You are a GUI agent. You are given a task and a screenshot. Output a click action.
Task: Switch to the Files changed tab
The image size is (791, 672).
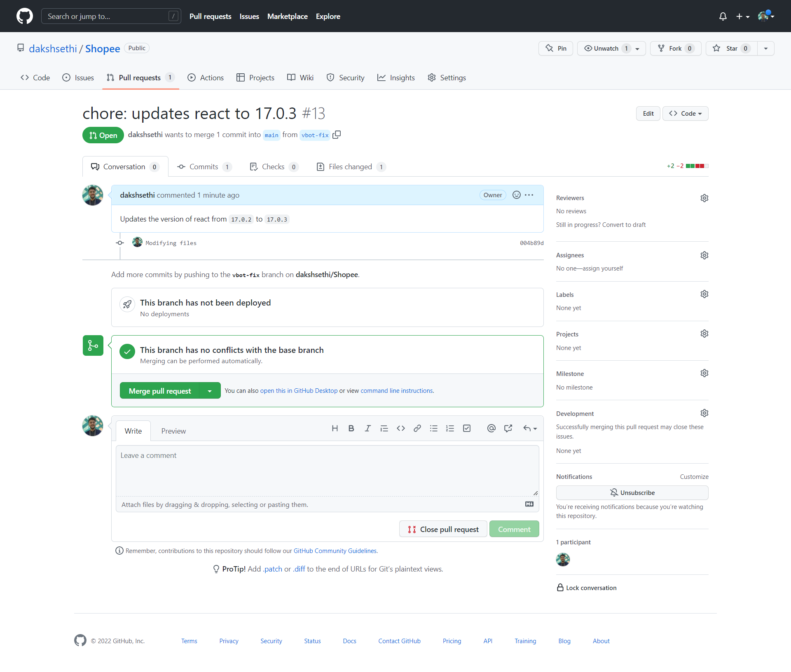click(350, 167)
